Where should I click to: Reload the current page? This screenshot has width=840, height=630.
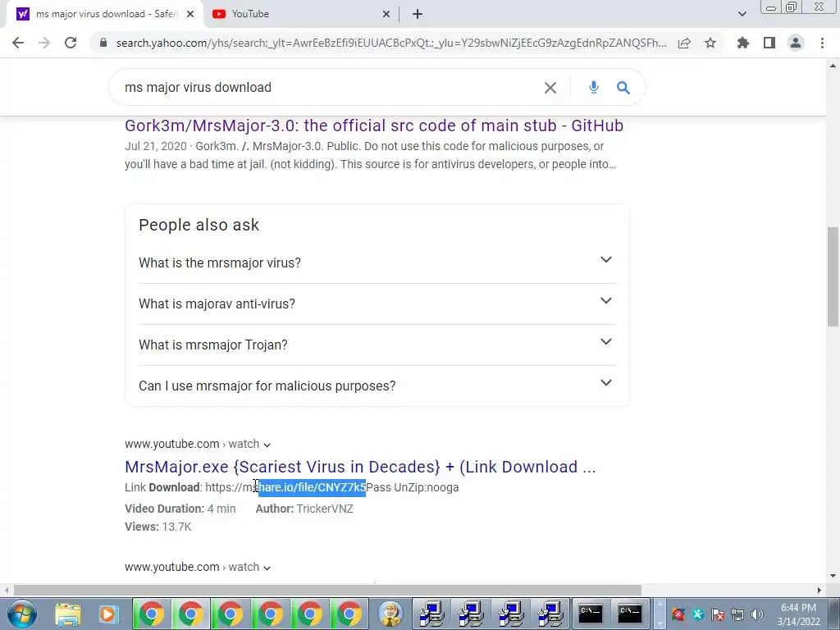point(71,43)
